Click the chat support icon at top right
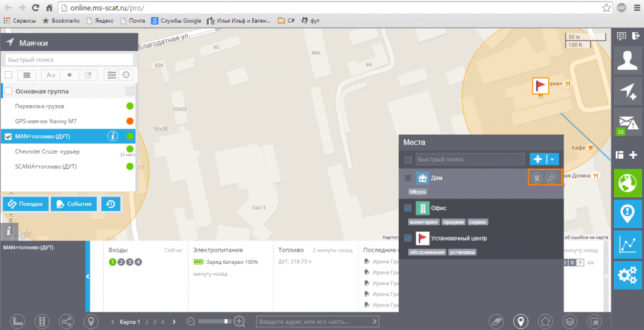 click(x=621, y=36)
